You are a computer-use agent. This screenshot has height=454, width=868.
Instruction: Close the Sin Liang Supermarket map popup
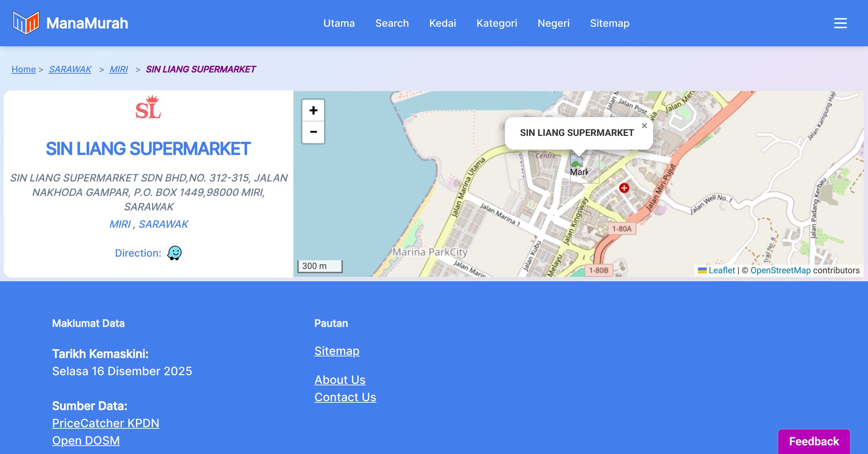coord(644,126)
